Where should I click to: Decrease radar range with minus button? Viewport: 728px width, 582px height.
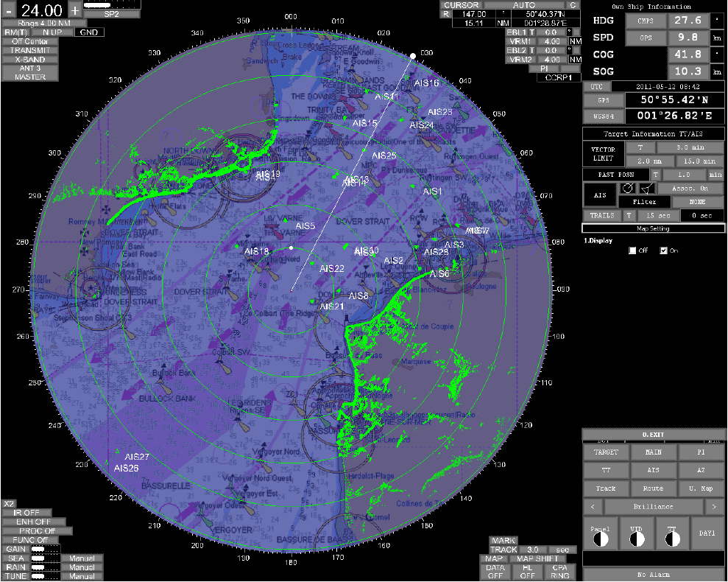[x=9, y=10]
